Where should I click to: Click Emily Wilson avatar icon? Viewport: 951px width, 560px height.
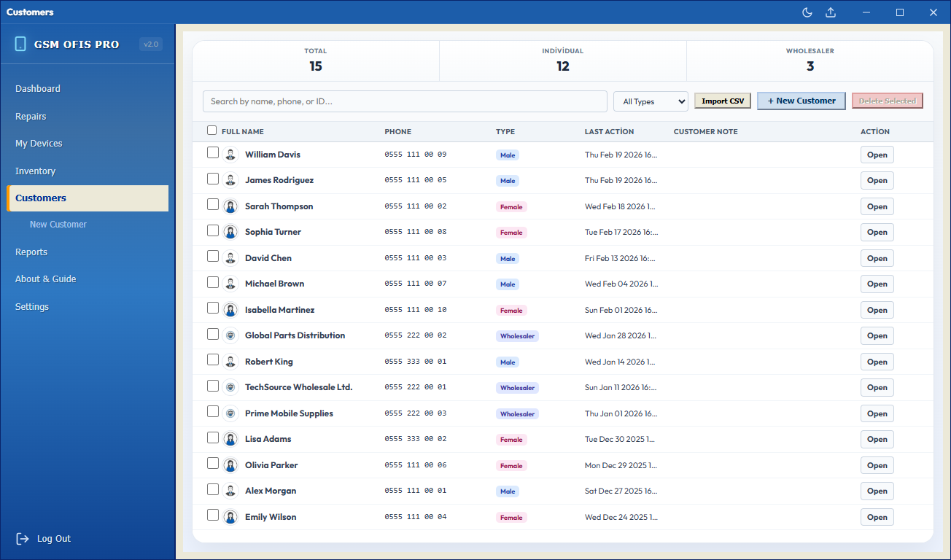pos(230,517)
